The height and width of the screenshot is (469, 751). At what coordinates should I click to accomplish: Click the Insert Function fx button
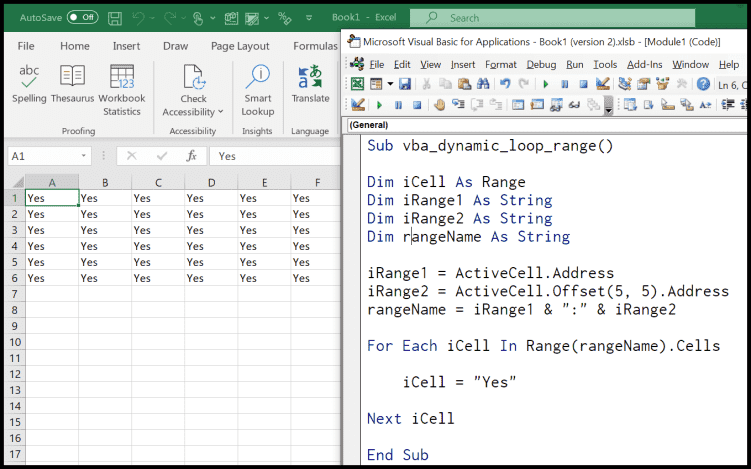coord(190,156)
